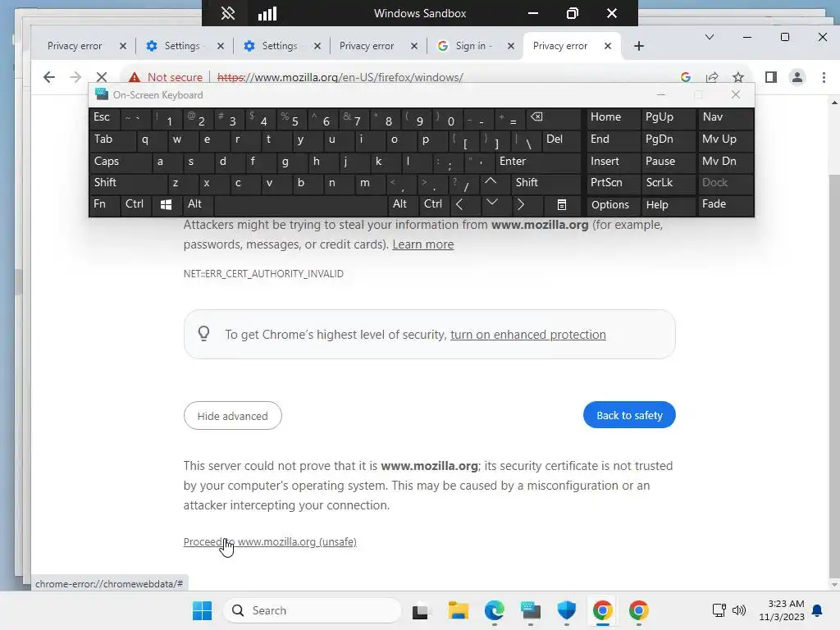Bookmark this tab with the star
This screenshot has width=840, height=630.
coord(738,77)
